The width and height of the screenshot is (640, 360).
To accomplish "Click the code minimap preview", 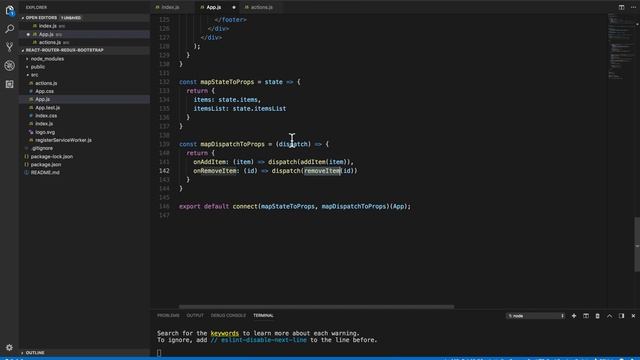I will point(621,46).
